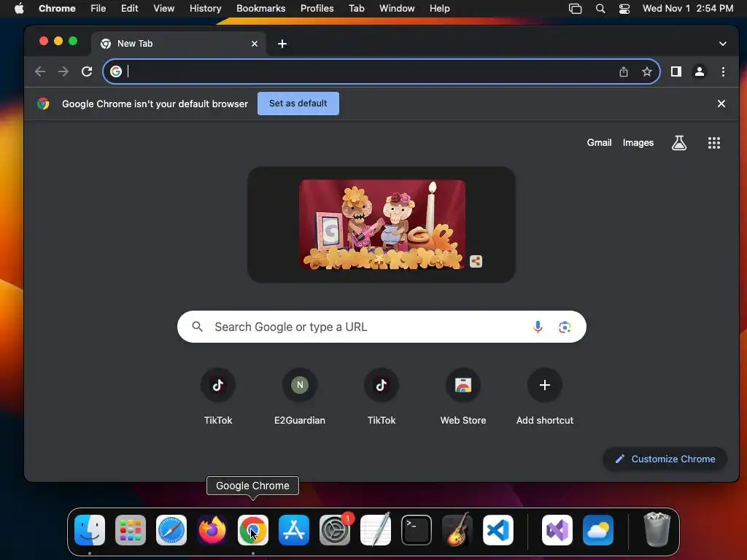Open the first TikTok shortcut

click(x=218, y=397)
